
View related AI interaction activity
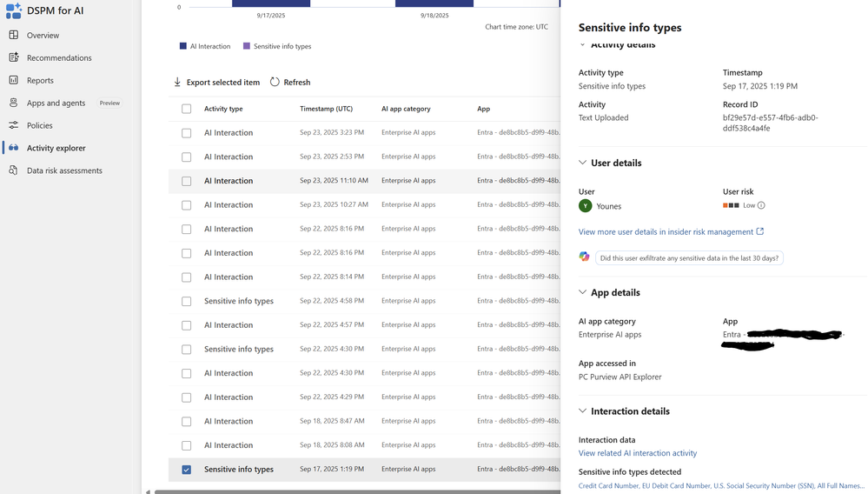pyautogui.click(x=638, y=453)
